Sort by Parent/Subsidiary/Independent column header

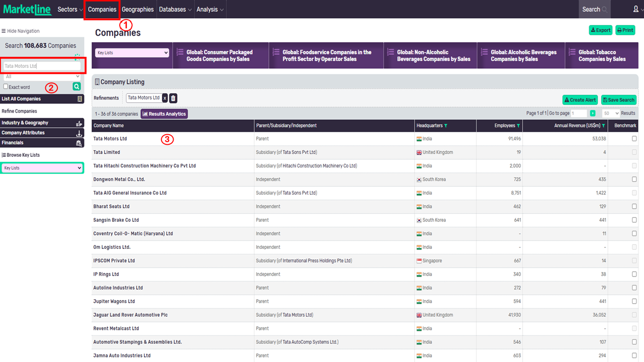pos(286,126)
